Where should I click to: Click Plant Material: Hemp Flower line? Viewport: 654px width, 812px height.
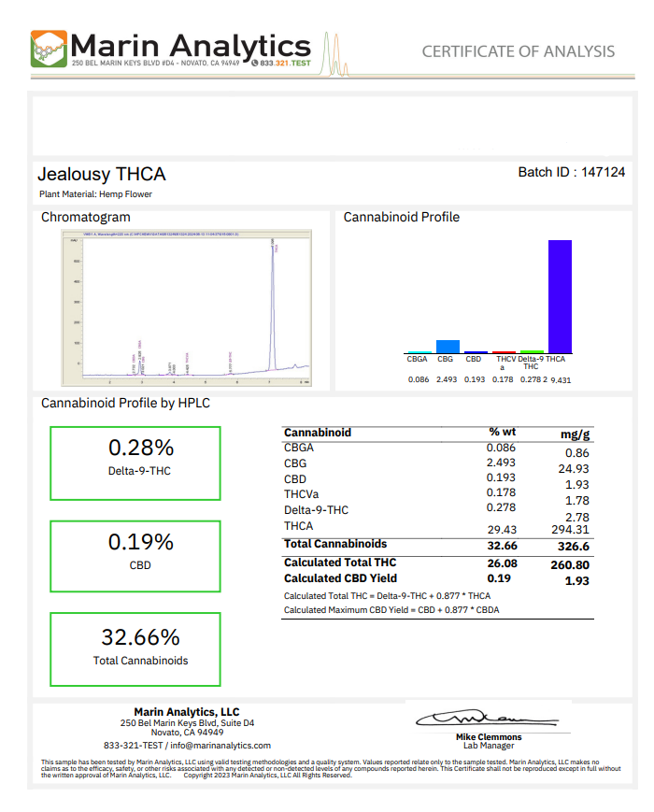coord(96,194)
